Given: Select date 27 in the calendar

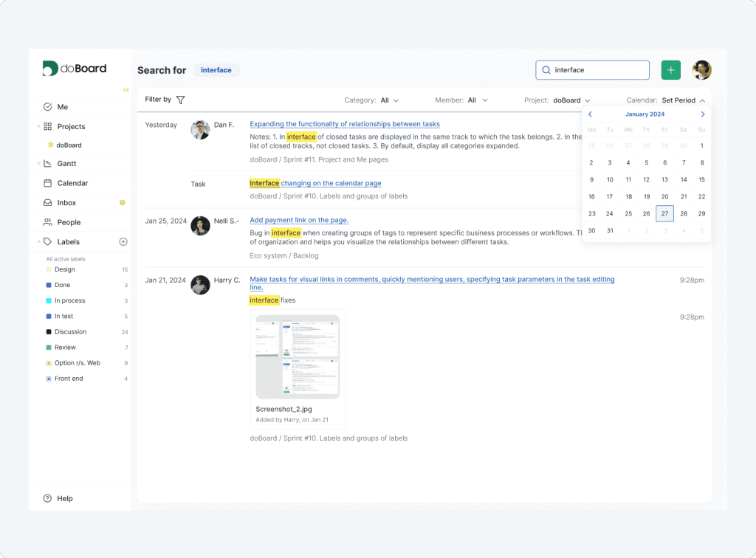Looking at the screenshot, I should (664, 213).
